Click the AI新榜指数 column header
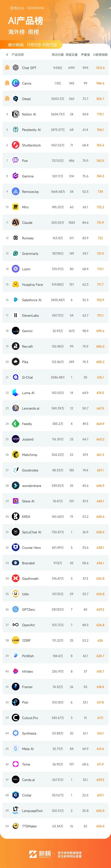 [100, 55]
